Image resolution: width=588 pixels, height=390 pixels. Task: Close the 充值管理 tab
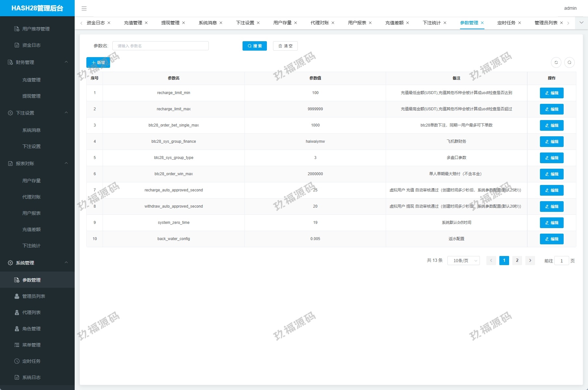tap(146, 23)
